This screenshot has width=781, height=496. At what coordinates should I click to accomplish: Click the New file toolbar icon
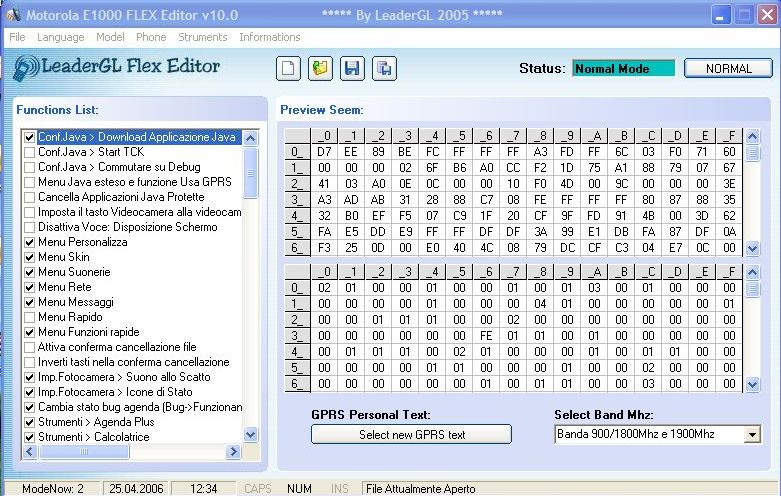click(x=288, y=68)
